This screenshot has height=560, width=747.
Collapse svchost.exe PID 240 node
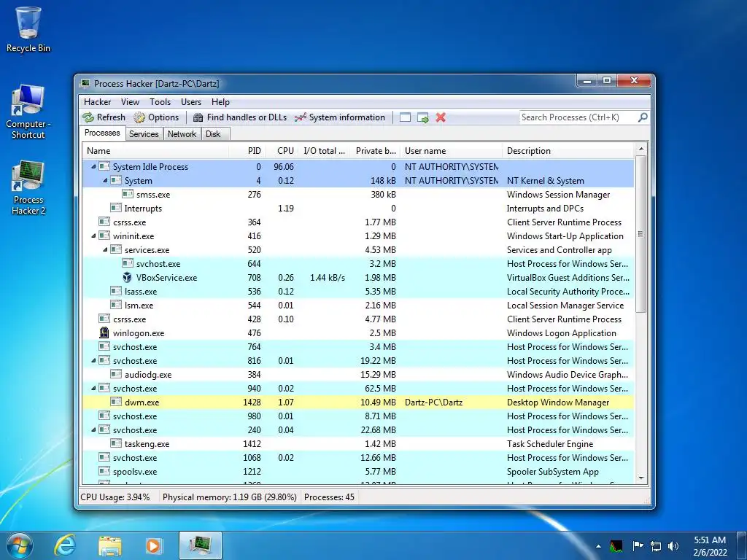pos(93,429)
